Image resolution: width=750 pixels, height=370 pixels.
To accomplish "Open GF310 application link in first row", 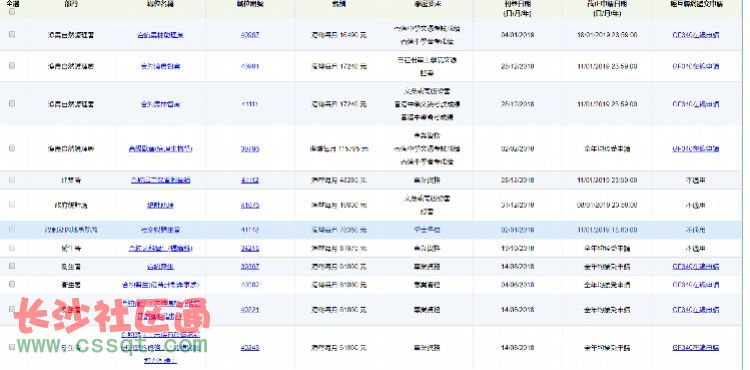I will pos(695,35).
